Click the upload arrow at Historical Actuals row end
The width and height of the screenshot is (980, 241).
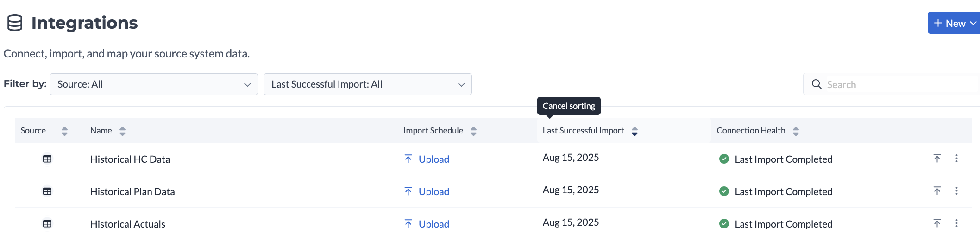click(x=937, y=223)
